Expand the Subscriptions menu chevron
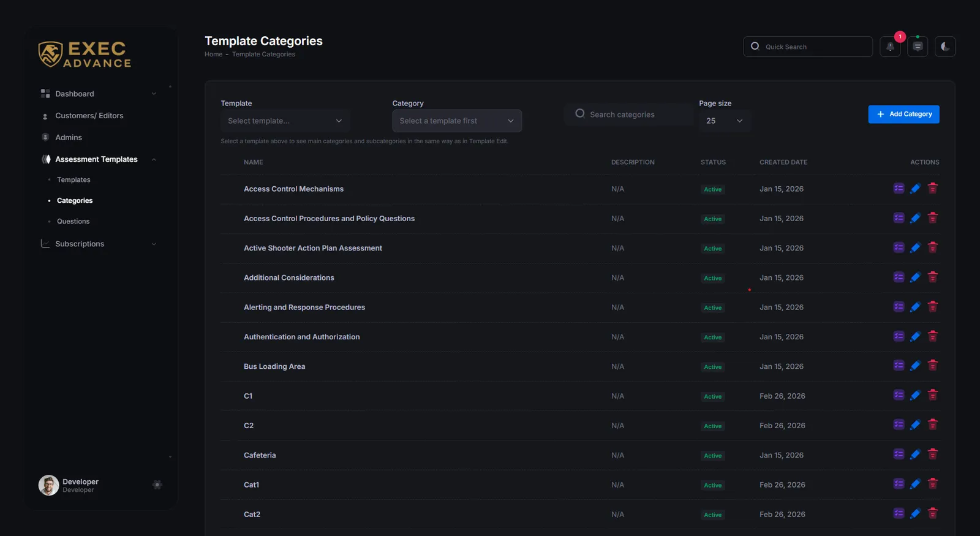Viewport: 980px width, 536px height. (154, 244)
